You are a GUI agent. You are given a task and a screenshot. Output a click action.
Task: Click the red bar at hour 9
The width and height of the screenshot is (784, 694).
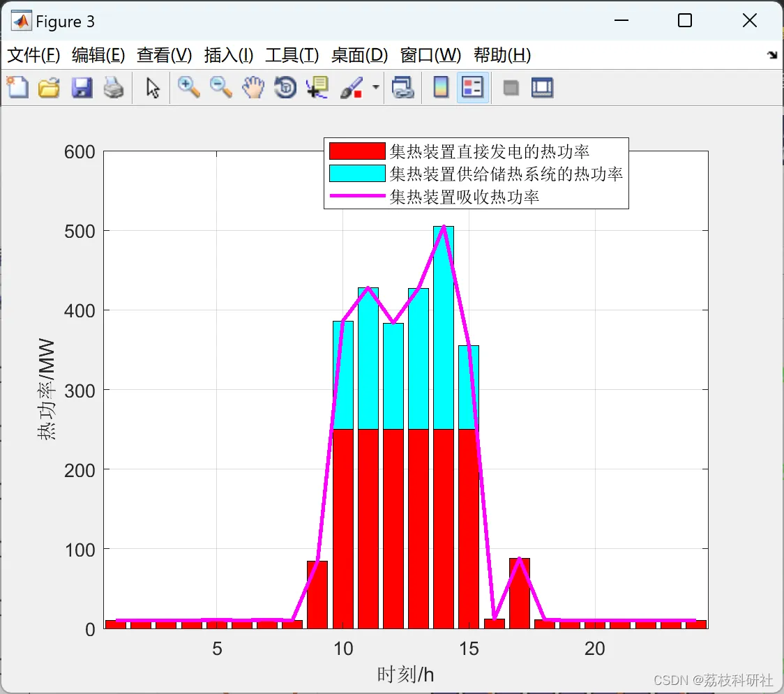coord(317,594)
